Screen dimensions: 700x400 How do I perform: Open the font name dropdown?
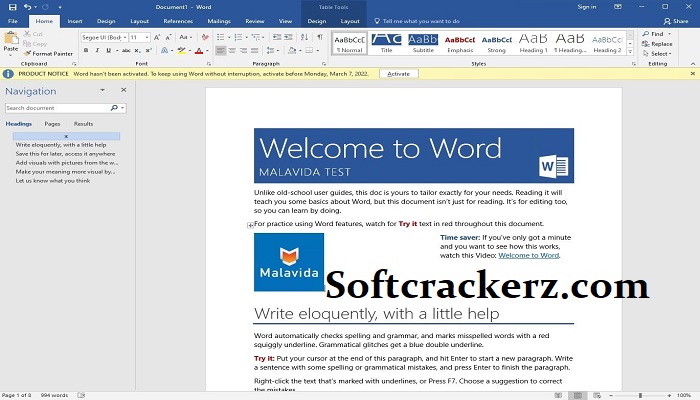click(x=125, y=38)
